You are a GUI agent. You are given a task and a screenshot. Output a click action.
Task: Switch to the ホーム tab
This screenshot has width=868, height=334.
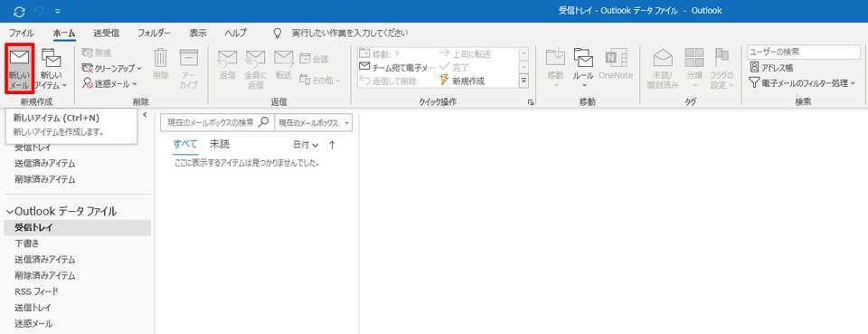(x=64, y=33)
